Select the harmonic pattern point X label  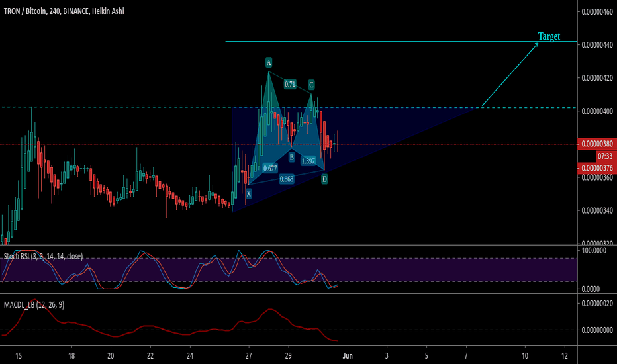pos(249,194)
